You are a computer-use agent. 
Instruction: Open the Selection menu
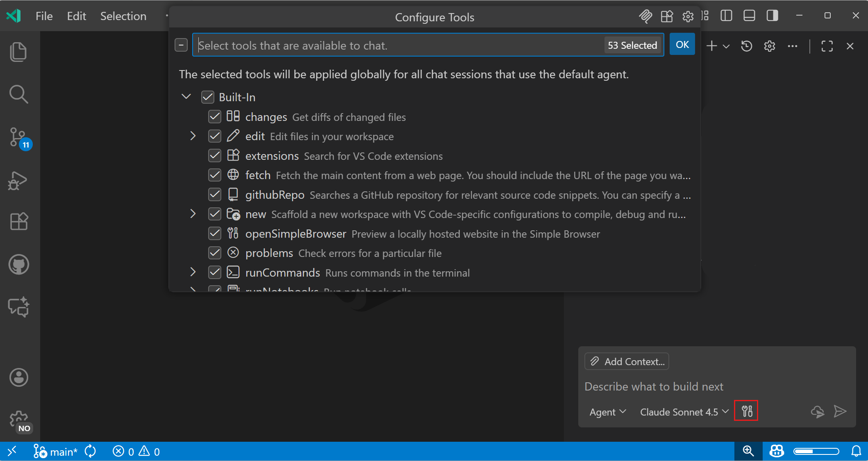123,16
